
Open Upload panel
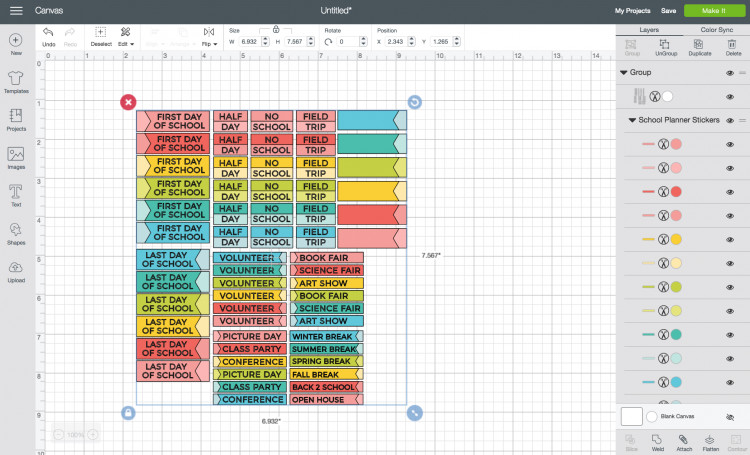16,272
